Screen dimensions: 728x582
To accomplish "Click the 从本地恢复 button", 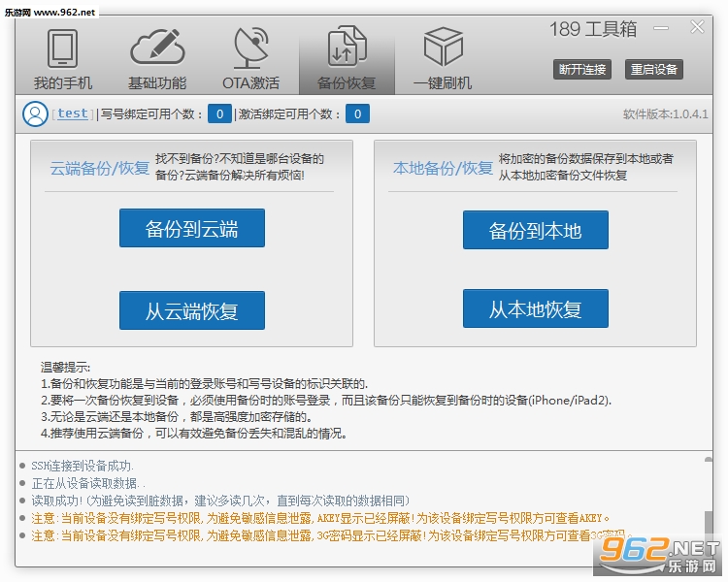I will click(x=535, y=308).
